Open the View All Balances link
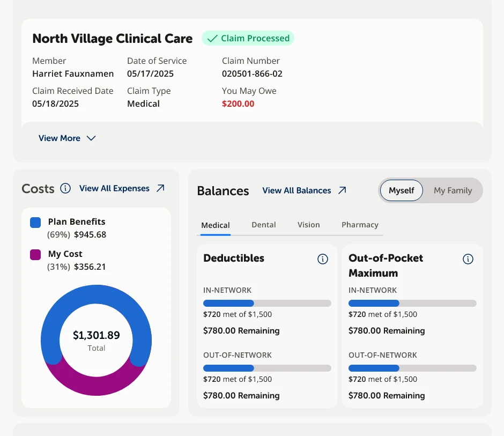This screenshot has width=504, height=436. click(x=297, y=191)
